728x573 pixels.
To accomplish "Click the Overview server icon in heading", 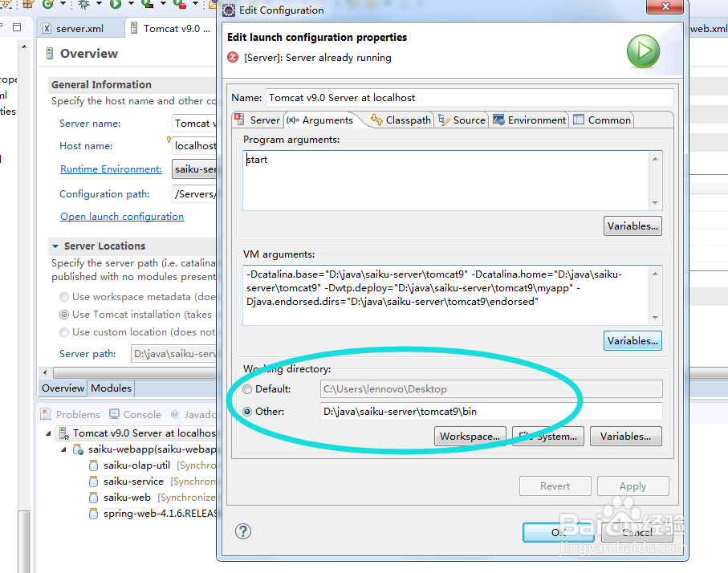I will [x=49, y=54].
